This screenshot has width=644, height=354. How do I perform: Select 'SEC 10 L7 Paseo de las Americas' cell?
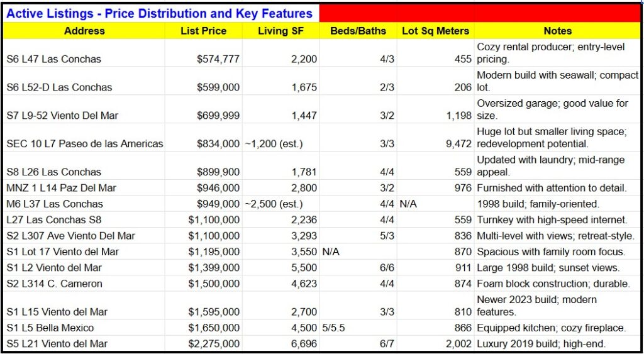pos(84,144)
